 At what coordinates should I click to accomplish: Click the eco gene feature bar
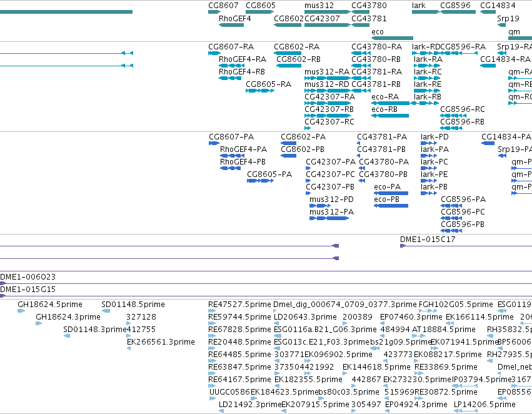[392, 38]
